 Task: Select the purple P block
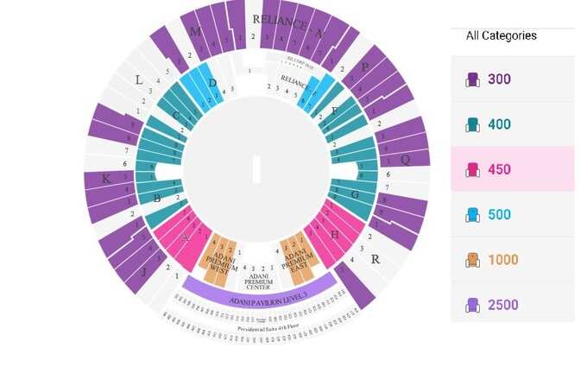pos(377,82)
